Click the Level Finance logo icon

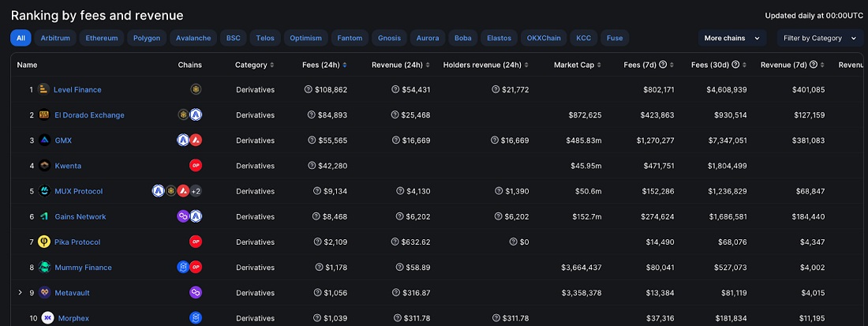(43, 89)
